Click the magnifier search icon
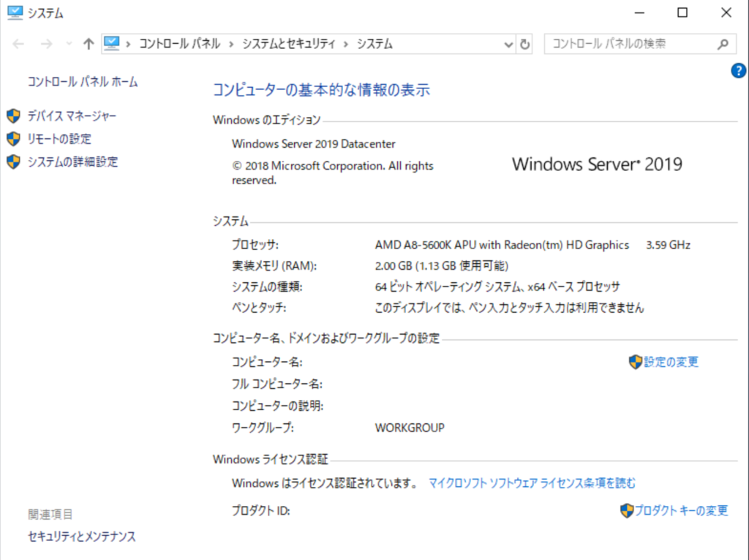The image size is (749, 560). coord(723,44)
